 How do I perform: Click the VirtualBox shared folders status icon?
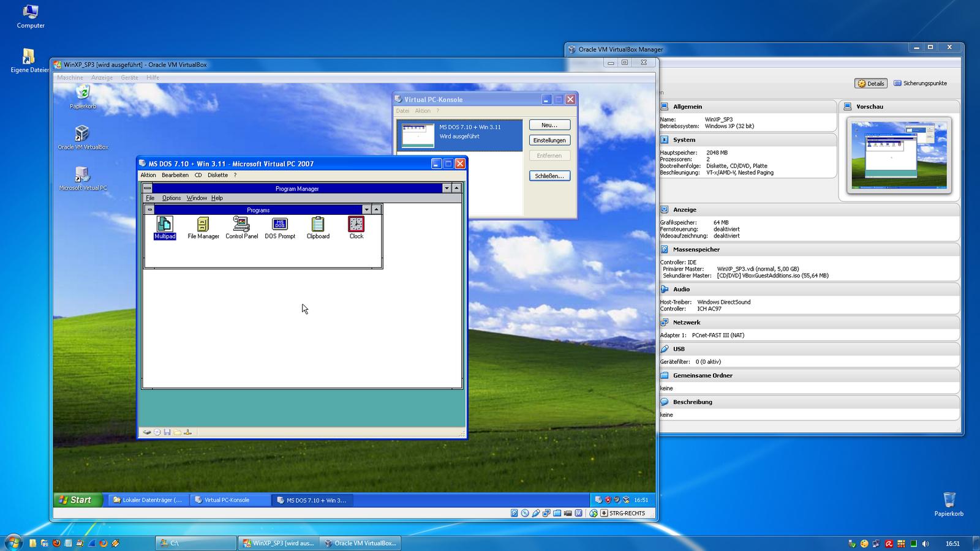coord(557,513)
